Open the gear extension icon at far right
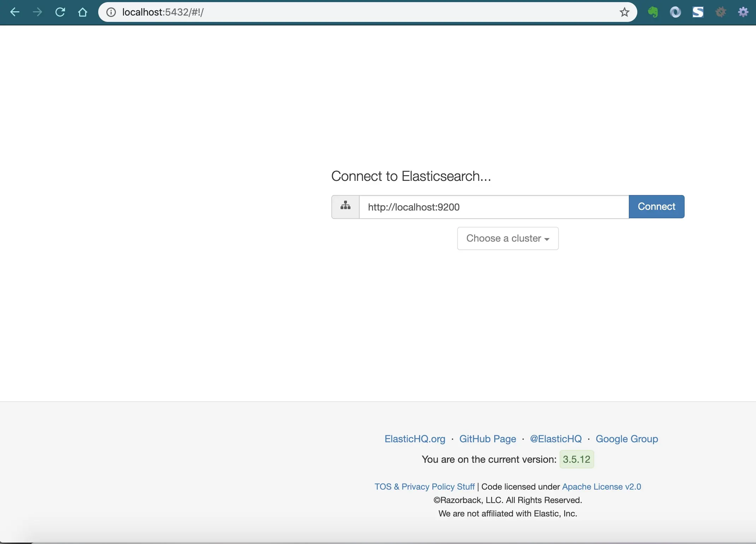756x544 pixels. coord(743,12)
